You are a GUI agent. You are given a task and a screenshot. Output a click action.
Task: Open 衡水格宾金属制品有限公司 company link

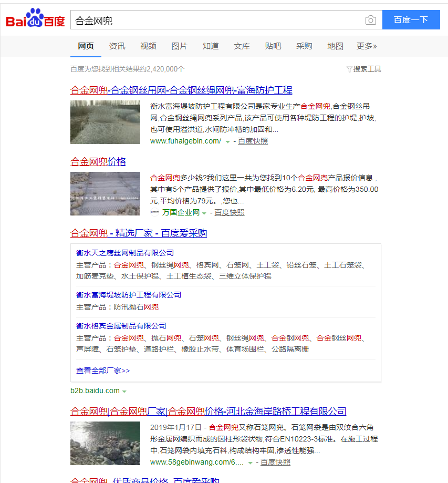pyautogui.click(x=121, y=326)
